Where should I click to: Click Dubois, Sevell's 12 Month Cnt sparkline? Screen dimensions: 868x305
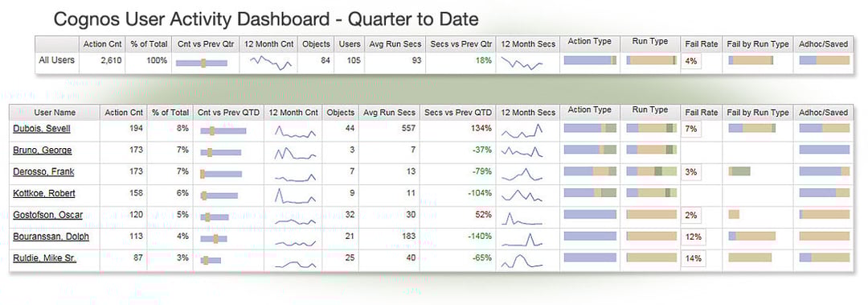296,131
